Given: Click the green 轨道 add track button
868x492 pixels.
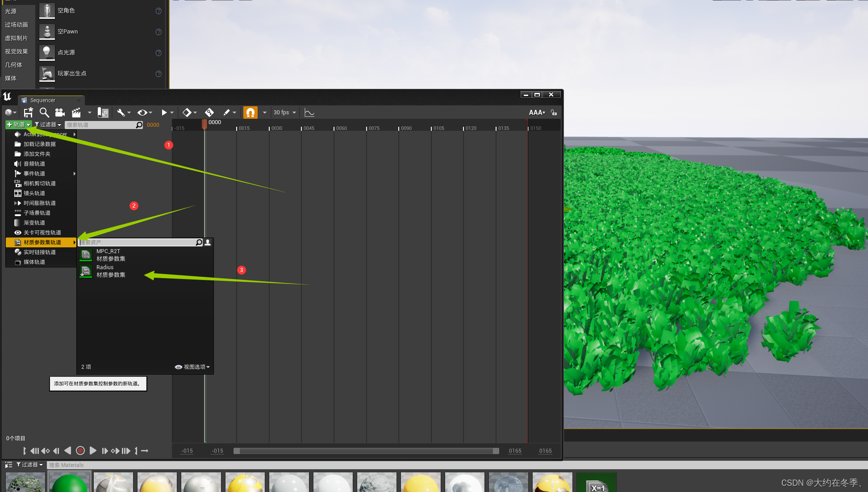Looking at the screenshot, I should [18, 125].
